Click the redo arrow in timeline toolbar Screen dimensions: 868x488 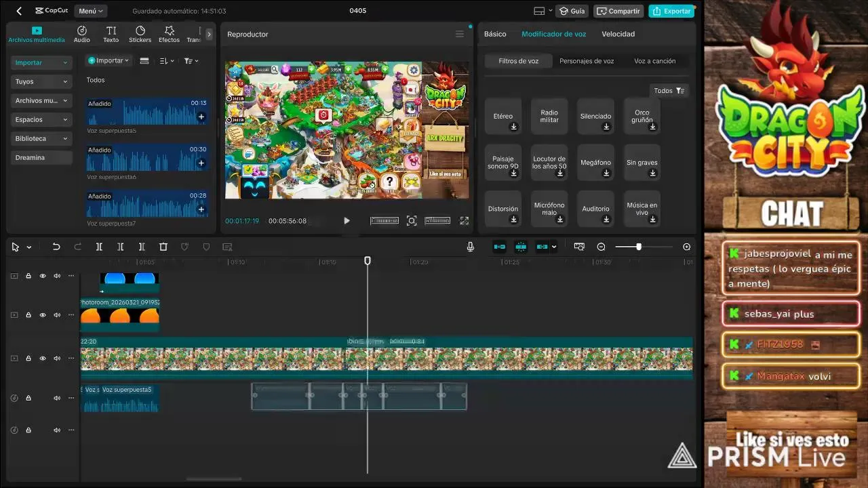pos(77,247)
